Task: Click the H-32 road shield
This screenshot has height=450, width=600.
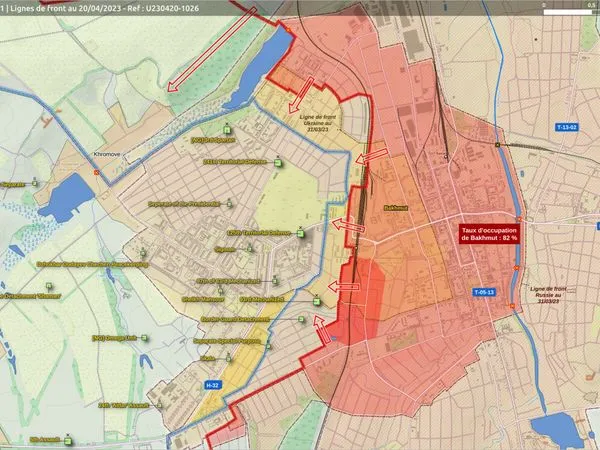Action: point(212,385)
